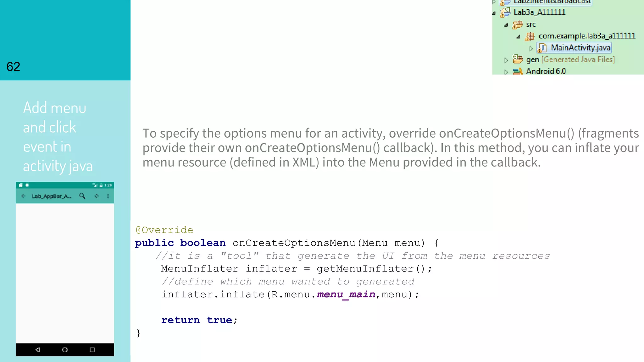Click the @Override annotation in code

[x=164, y=230]
